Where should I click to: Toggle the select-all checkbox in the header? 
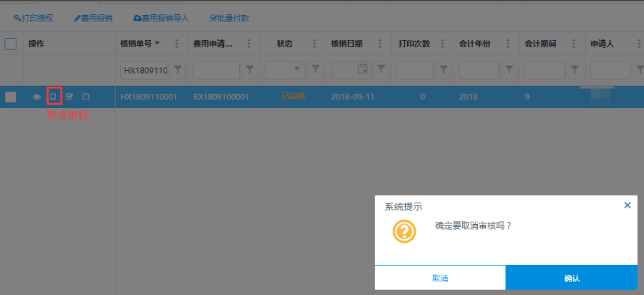(11, 44)
